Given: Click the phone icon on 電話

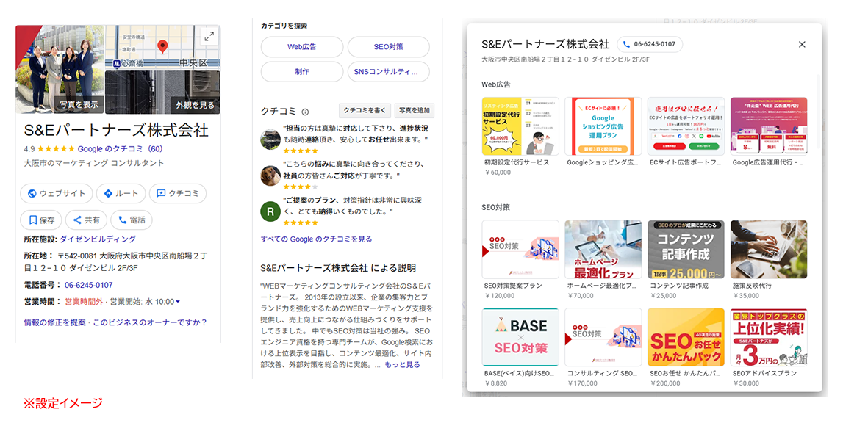Looking at the screenshot, I should [x=122, y=220].
